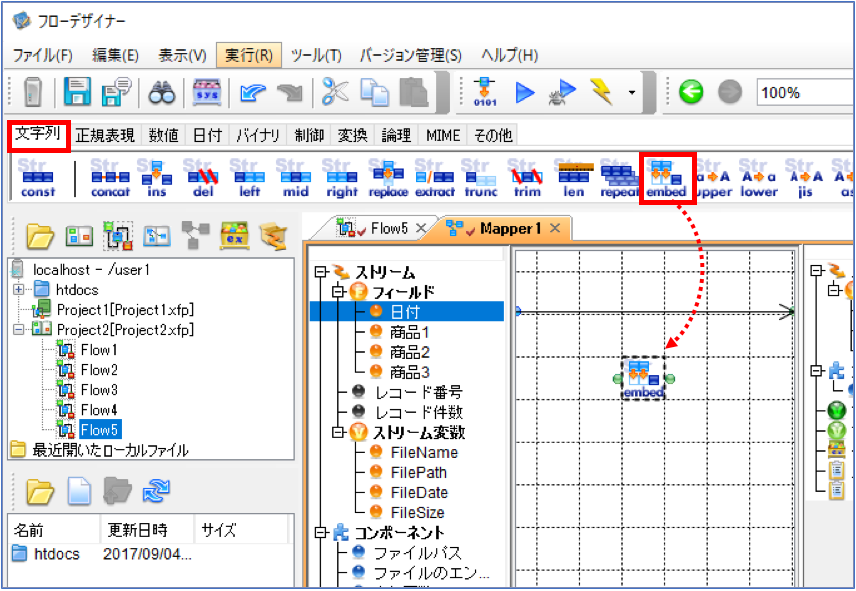Collapse the ストリーム node in mapper tree
Screen dimensions: 856x591
coord(322,272)
